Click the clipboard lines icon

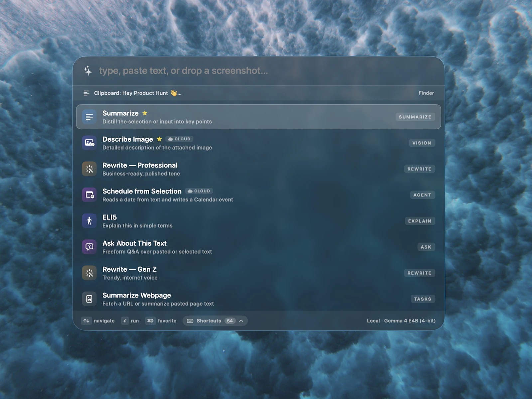point(86,93)
